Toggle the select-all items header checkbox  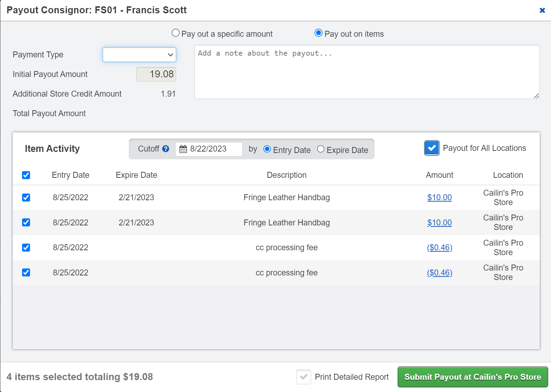coord(26,175)
